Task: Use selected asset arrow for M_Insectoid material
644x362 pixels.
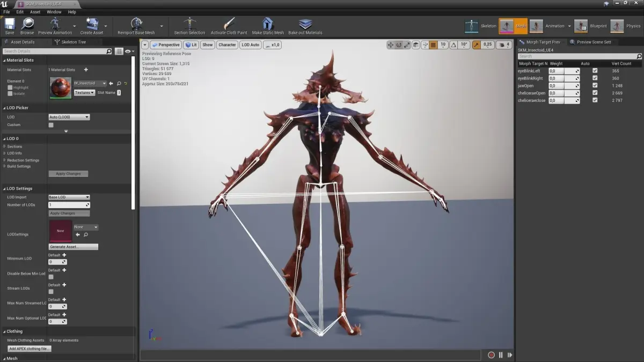Action: pos(111,84)
